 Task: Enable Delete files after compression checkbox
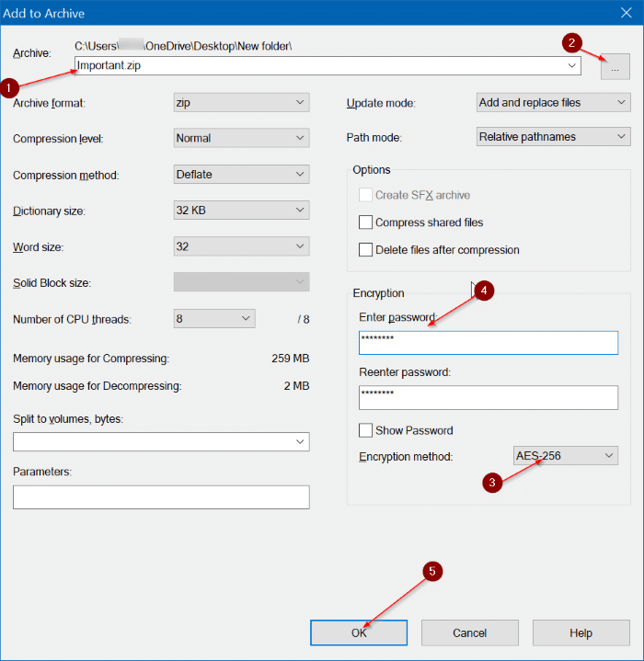365,249
